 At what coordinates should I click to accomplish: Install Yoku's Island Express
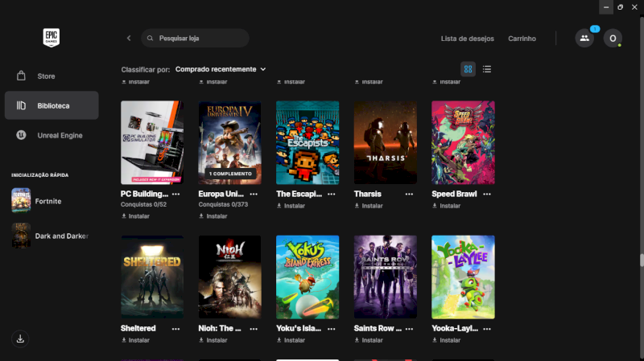click(291, 340)
